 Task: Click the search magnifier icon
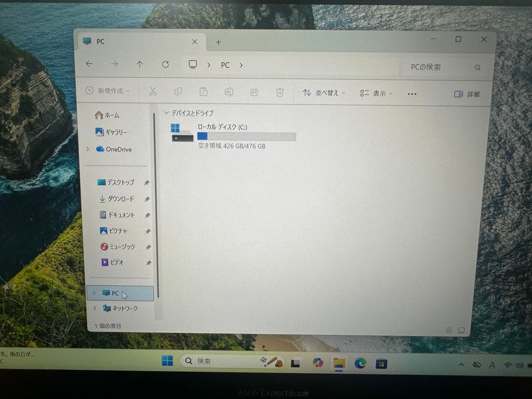point(477,67)
